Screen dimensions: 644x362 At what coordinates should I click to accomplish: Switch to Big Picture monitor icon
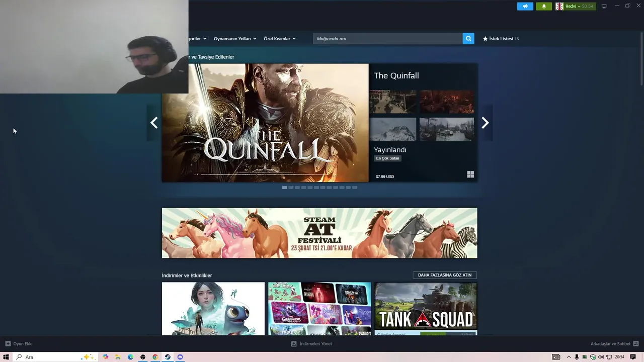(x=604, y=6)
